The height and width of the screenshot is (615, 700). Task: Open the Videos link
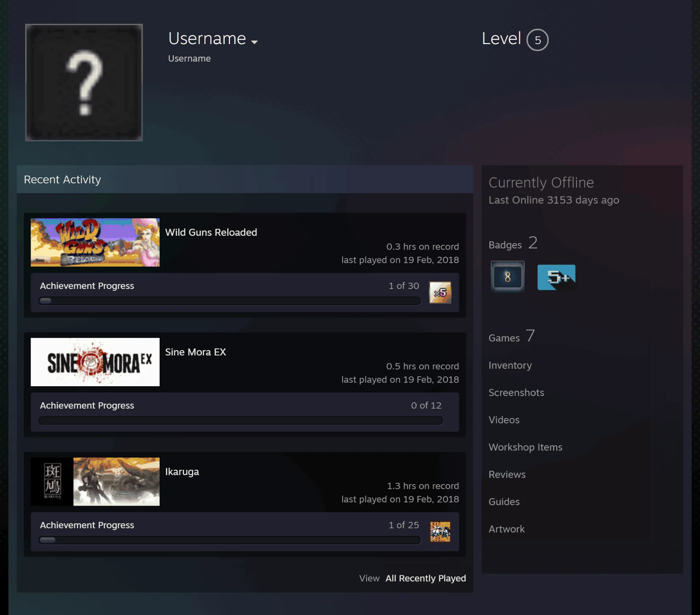[x=504, y=420]
